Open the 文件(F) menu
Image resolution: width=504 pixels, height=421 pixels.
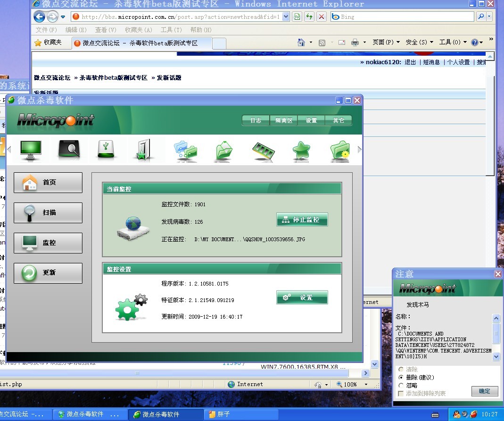[46, 30]
